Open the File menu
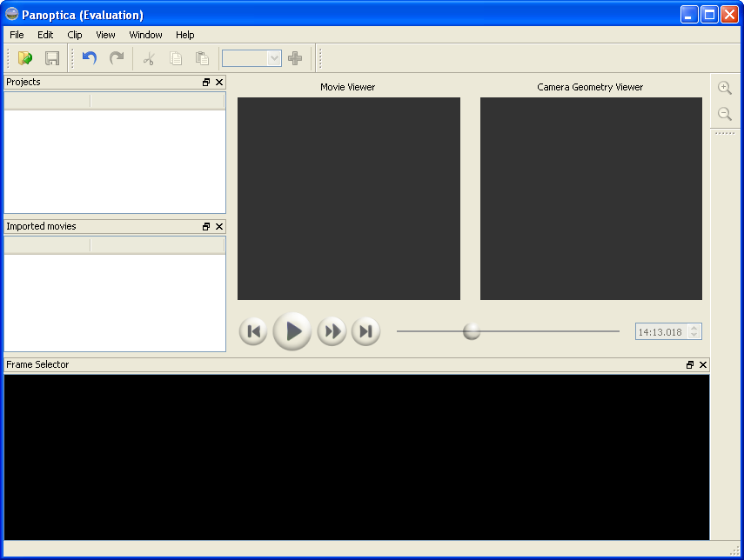Viewport: 744px width, 560px height. 17,35
